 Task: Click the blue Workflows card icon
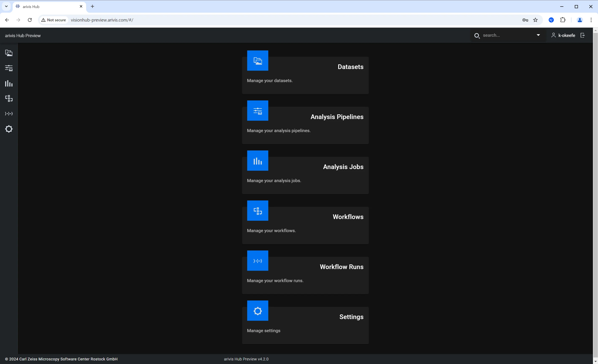(x=258, y=211)
